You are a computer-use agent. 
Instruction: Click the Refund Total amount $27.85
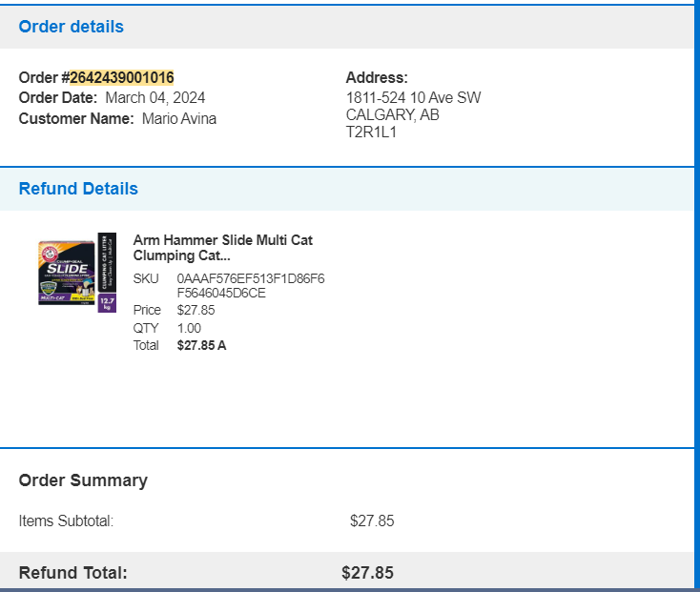(x=367, y=573)
